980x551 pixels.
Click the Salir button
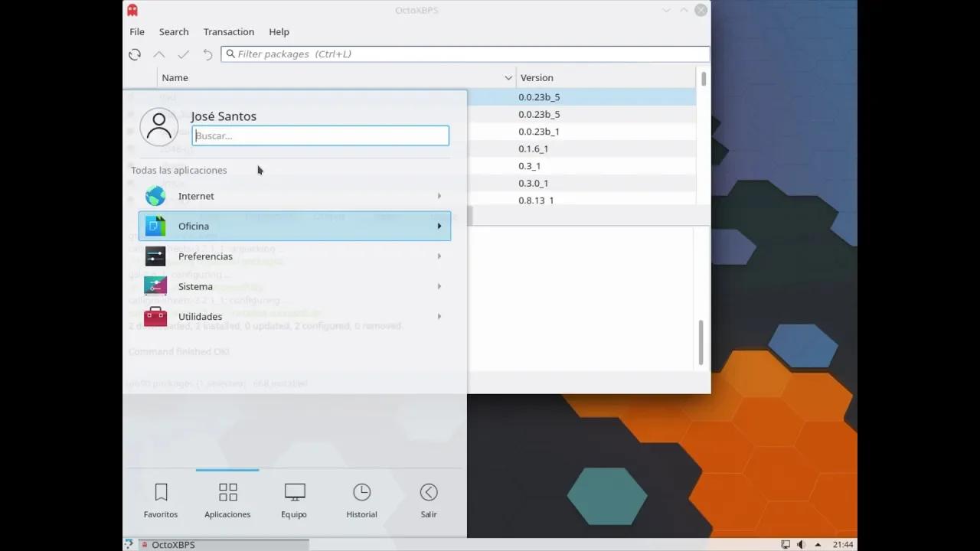(428, 498)
